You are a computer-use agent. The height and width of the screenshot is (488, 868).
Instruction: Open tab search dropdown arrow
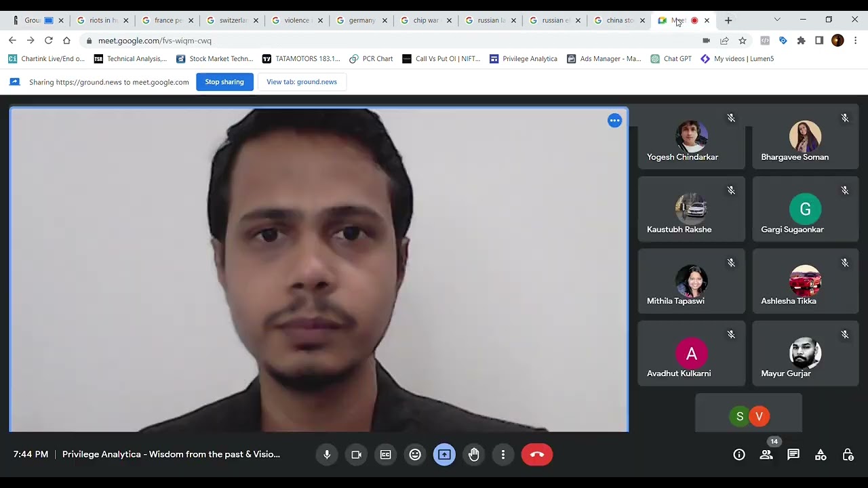point(777,20)
